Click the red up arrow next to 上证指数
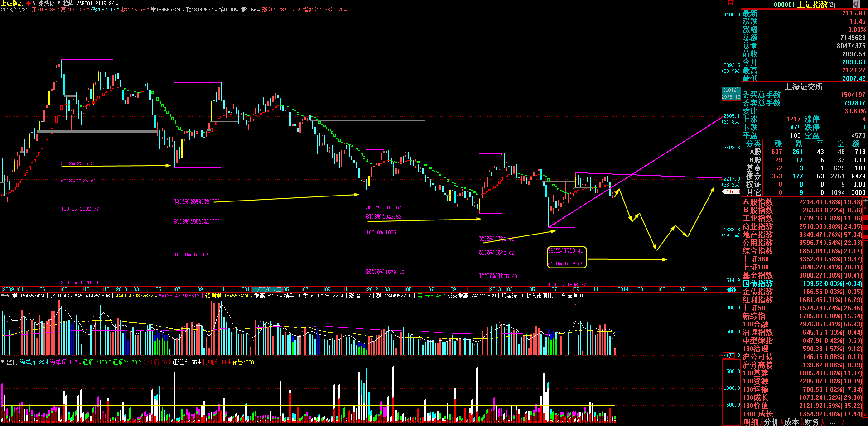Screen dimensions: 868x426 coord(29,3)
